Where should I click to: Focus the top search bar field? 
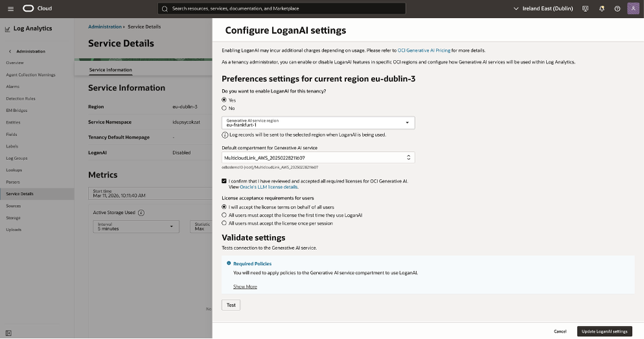(282, 8)
